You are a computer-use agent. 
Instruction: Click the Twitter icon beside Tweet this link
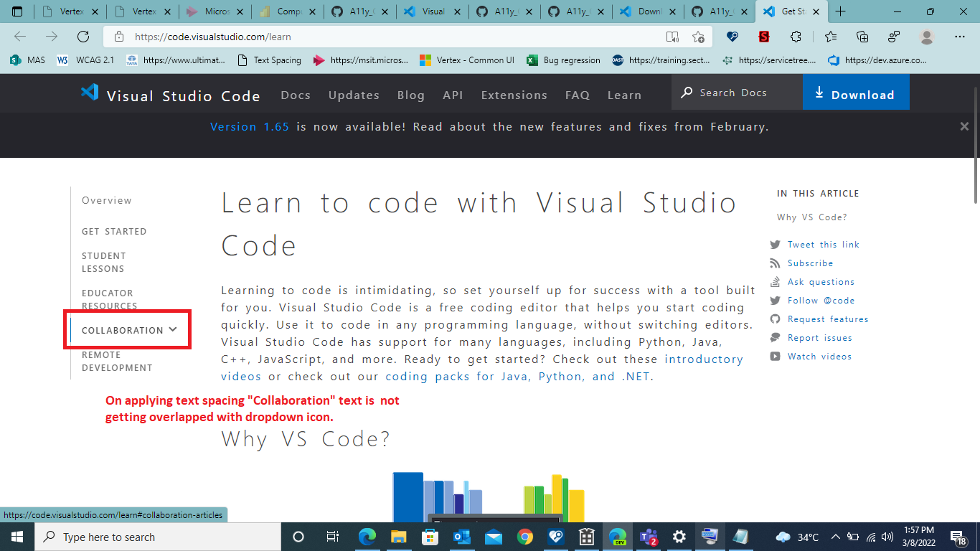point(776,244)
